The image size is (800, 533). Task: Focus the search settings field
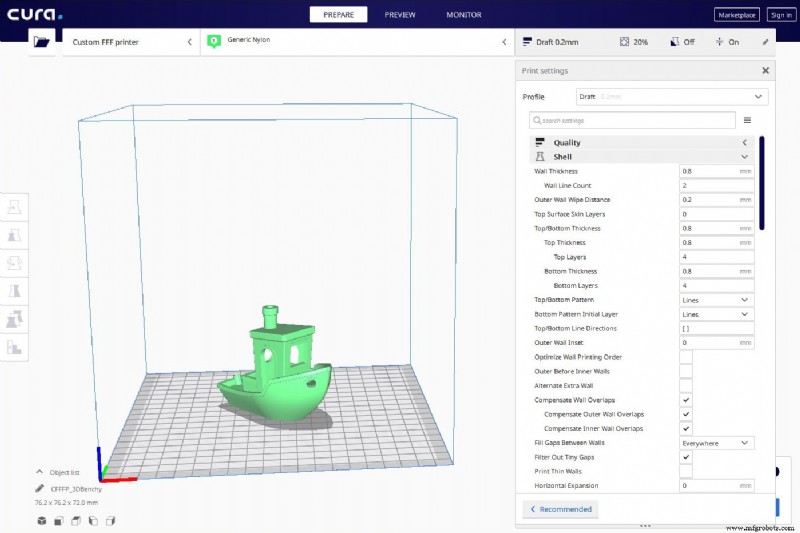coord(633,120)
